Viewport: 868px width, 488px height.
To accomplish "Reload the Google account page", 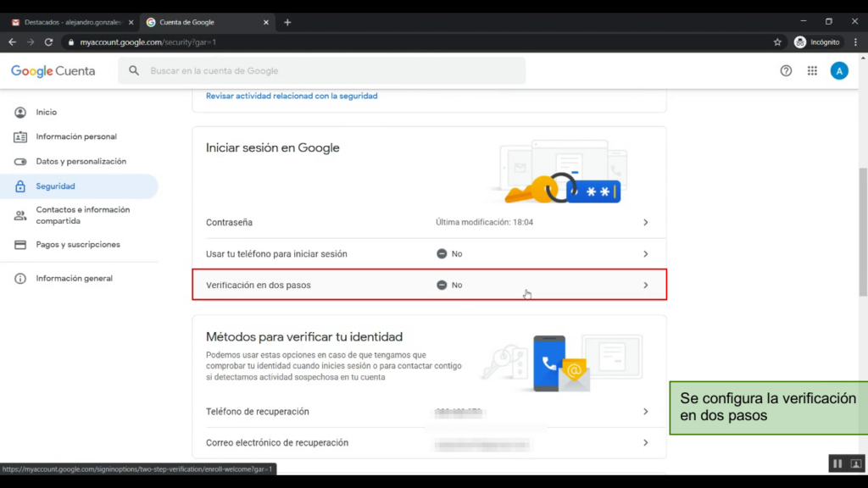I will (x=48, y=42).
